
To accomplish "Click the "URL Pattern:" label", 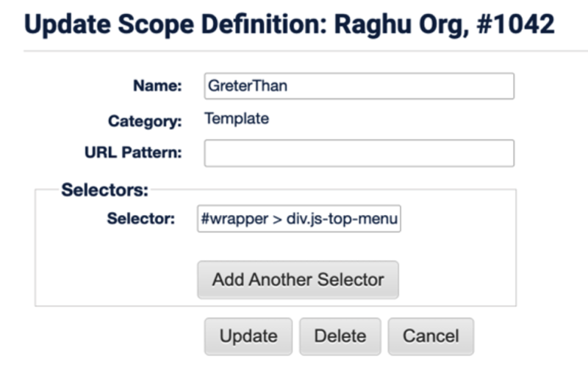I will tap(133, 153).
